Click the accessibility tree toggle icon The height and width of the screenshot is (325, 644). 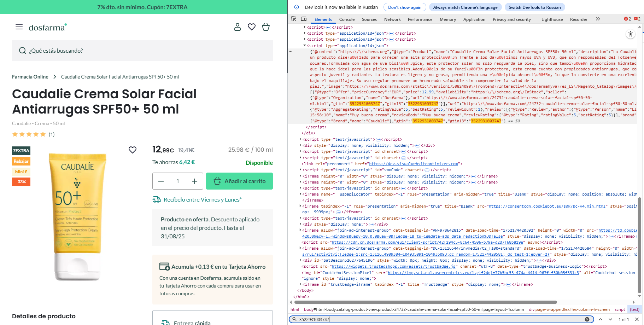tap(631, 34)
